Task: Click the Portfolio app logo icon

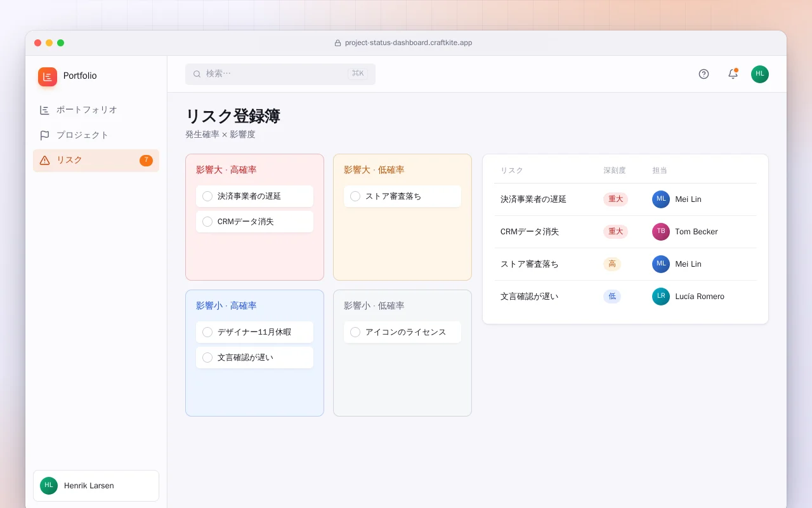Action: [x=48, y=77]
